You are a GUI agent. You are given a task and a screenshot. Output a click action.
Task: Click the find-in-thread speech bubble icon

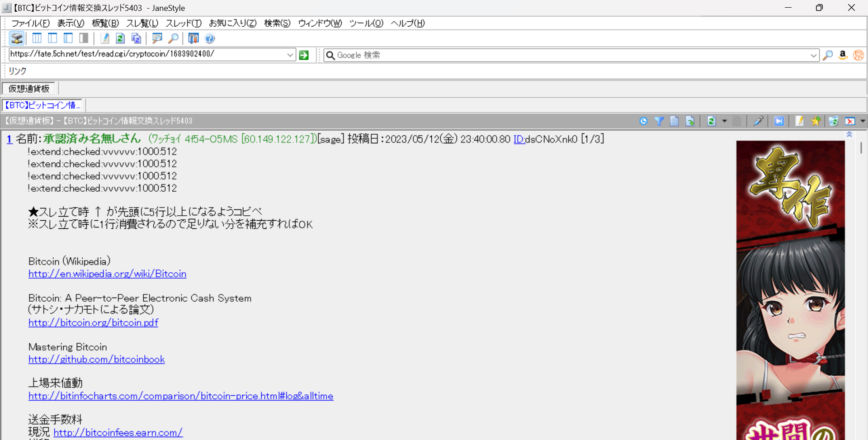(x=157, y=38)
